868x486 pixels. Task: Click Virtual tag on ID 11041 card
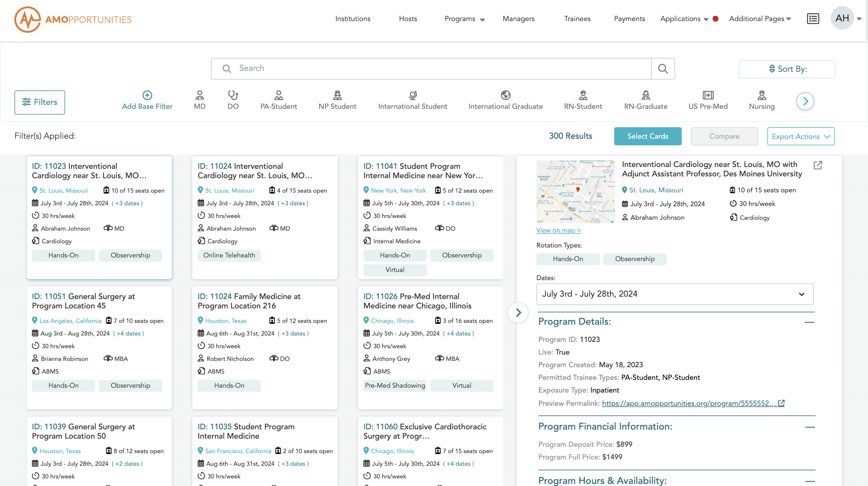pyautogui.click(x=395, y=270)
